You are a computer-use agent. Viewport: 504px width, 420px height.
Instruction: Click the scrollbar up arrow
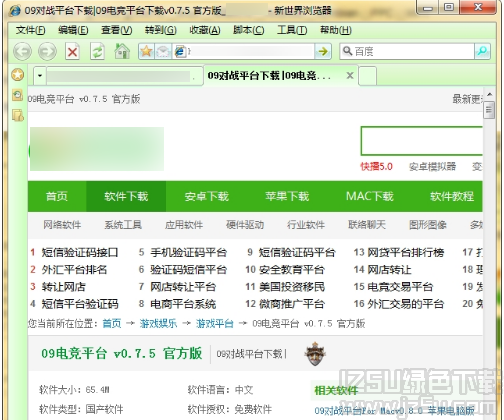(489, 95)
